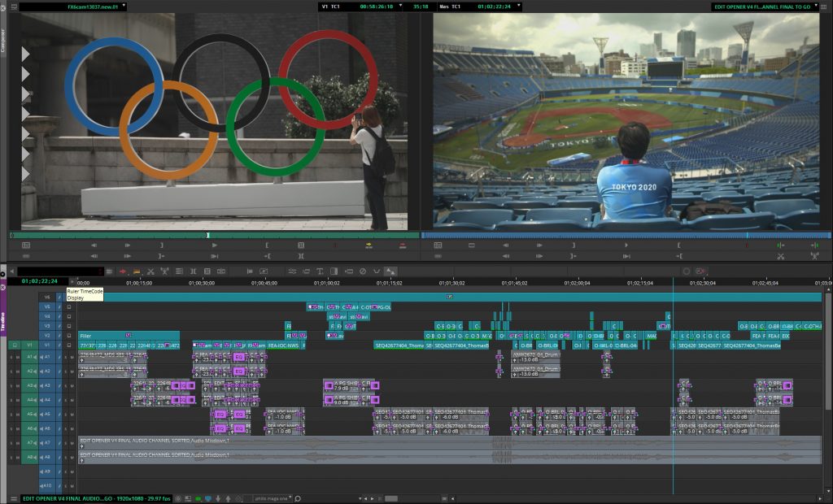Mute audio track A10
The width and height of the screenshot is (833, 504).
(x=72, y=486)
